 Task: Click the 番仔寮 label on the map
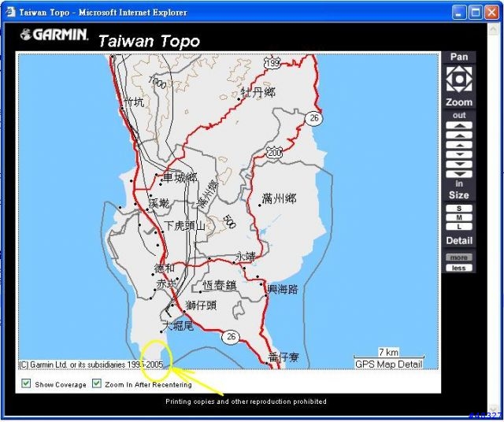(x=283, y=357)
